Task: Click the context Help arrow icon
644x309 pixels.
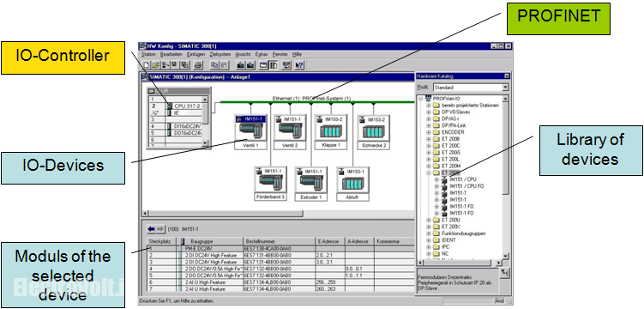Action: pyautogui.click(x=299, y=65)
